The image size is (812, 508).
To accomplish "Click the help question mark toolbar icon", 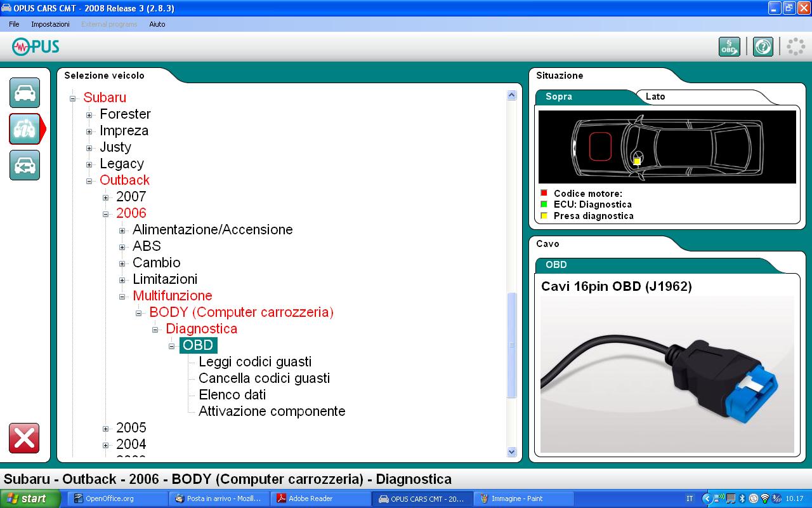I will pos(763,47).
